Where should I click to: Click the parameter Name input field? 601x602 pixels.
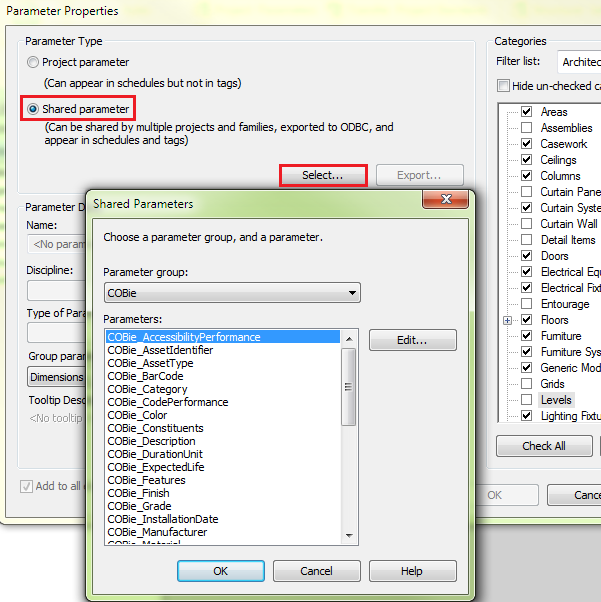pos(57,244)
